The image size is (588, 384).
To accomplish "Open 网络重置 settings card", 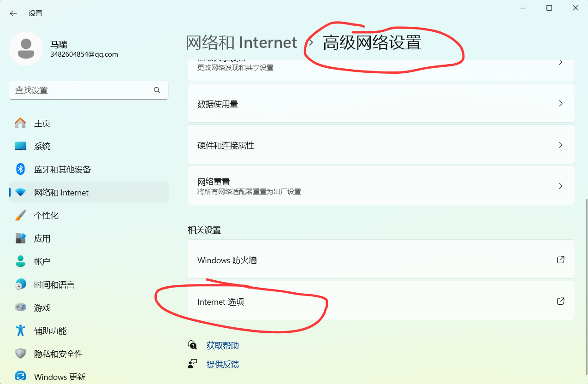I will 381,186.
